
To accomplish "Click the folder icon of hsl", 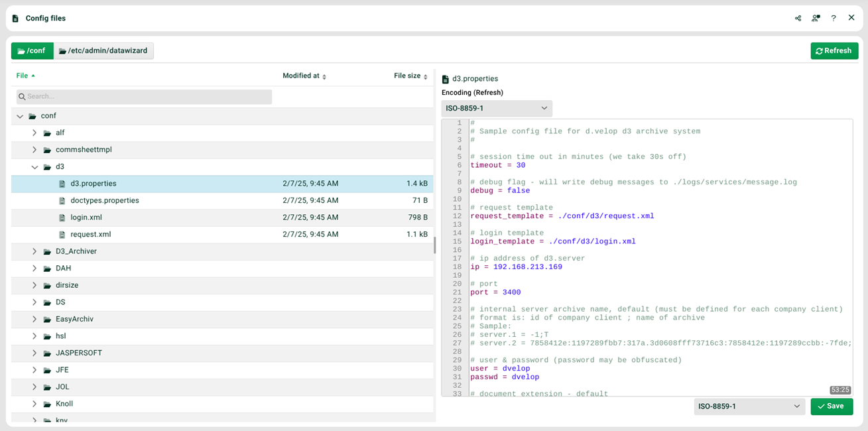I will tap(47, 336).
